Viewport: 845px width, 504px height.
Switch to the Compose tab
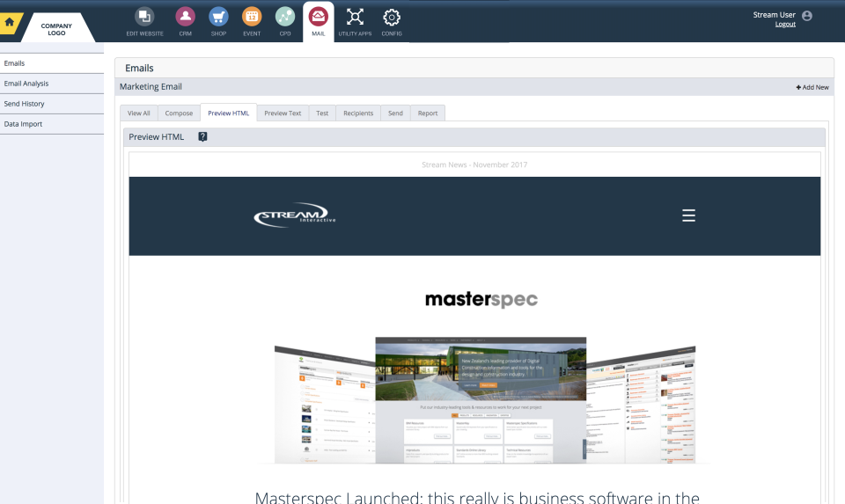(179, 113)
